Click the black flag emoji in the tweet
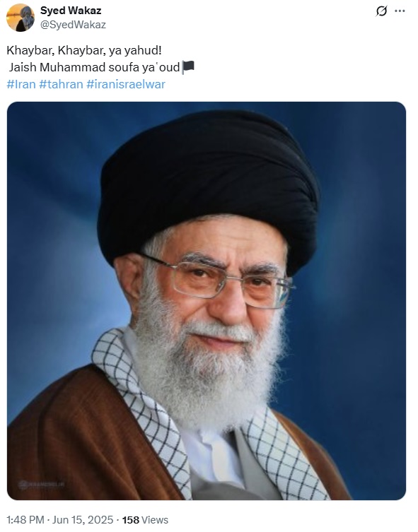418x532 pixels. coord(188,67)
